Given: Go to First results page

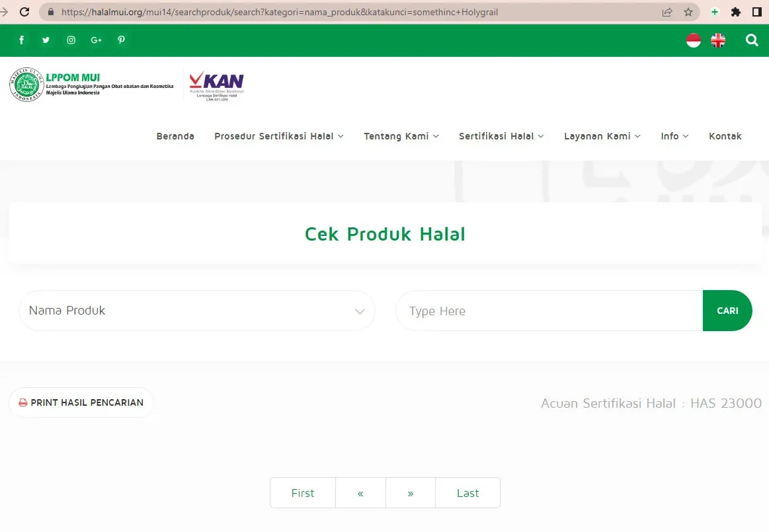Looking at the screenshot, I should point(303,493).
